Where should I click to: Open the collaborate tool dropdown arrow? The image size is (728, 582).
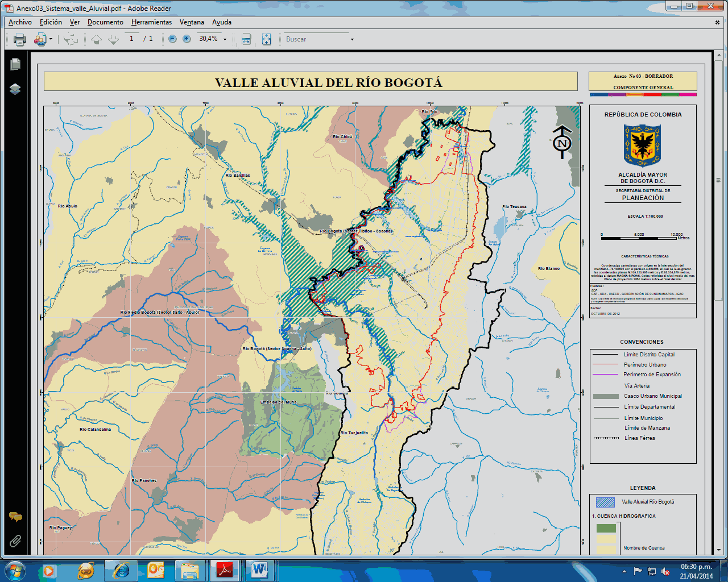coord(51,39)
